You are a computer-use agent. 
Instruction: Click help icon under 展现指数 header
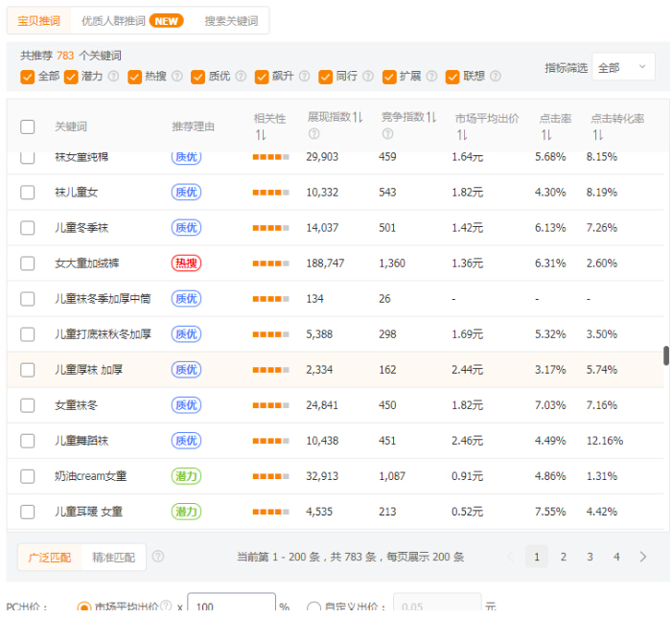313,134
